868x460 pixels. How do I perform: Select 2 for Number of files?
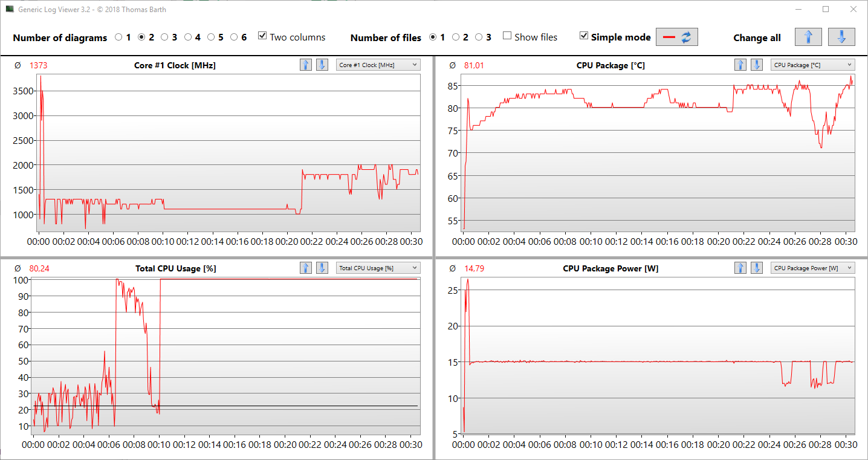456,37
